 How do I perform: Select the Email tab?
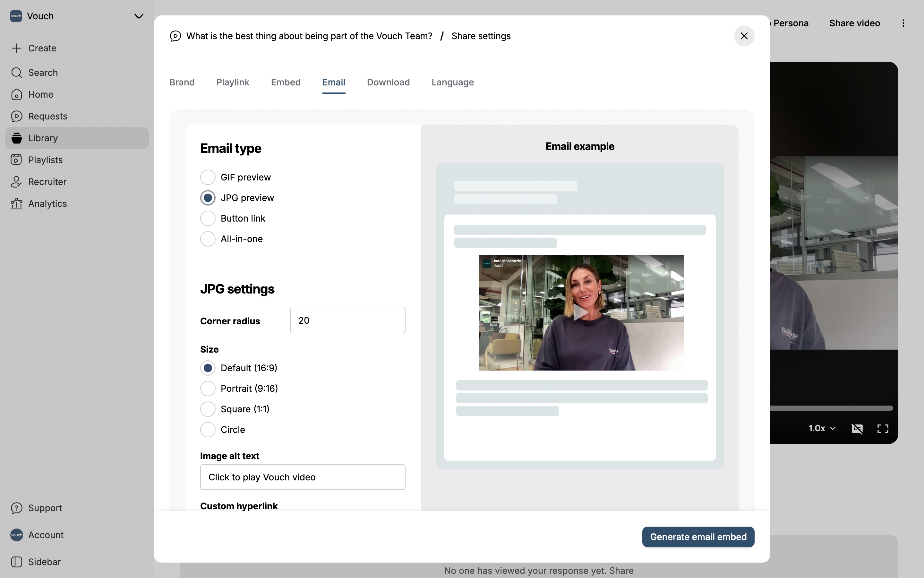334,82
